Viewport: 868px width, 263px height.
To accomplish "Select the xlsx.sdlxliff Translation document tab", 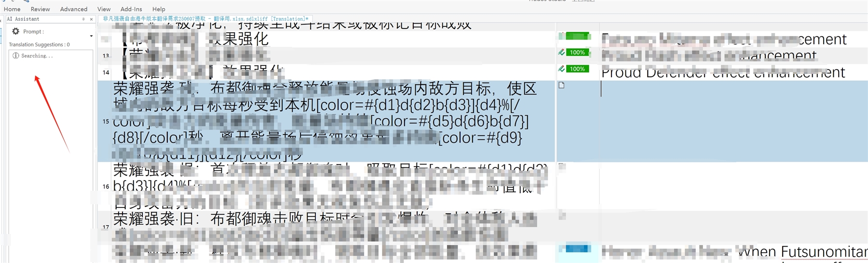I will 205,19.
